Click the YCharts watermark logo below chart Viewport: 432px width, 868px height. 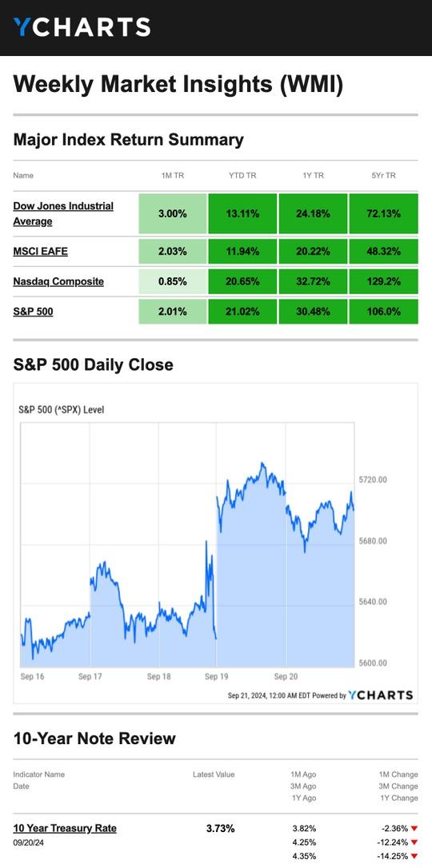click(381, 695)
